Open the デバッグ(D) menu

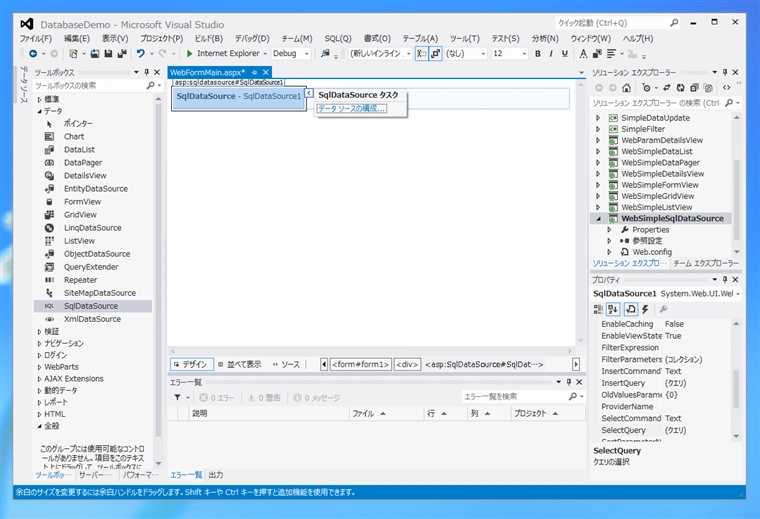(x=252, y=38)
